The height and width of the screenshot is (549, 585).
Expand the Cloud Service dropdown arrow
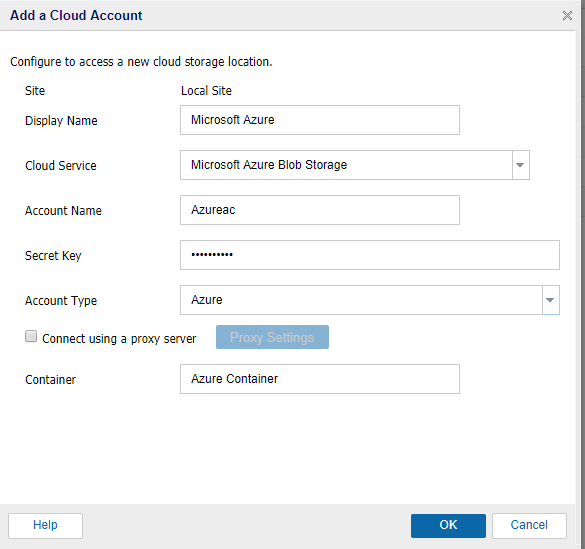point(520,165)
